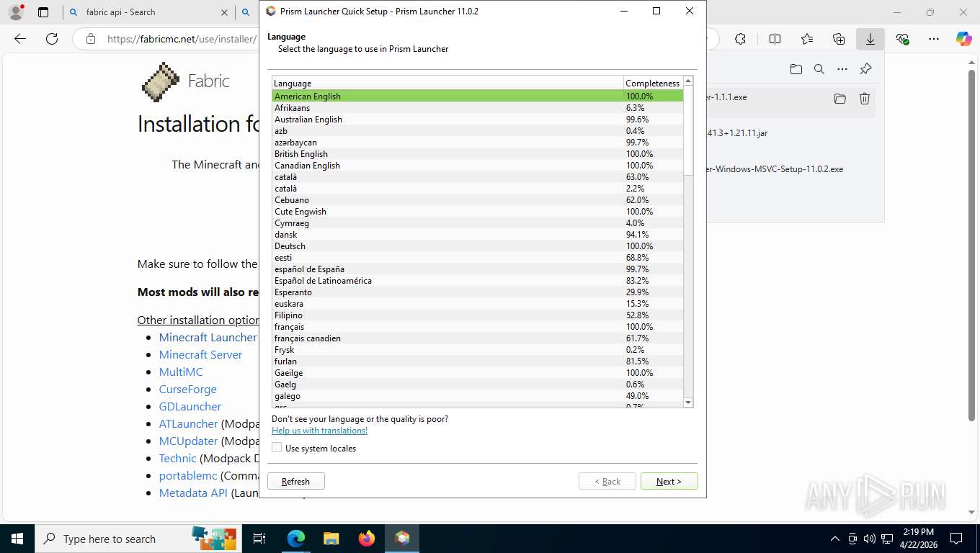
Task: Show the 1.1.1.exe download in folder
Action: click(x=840, y=99)
